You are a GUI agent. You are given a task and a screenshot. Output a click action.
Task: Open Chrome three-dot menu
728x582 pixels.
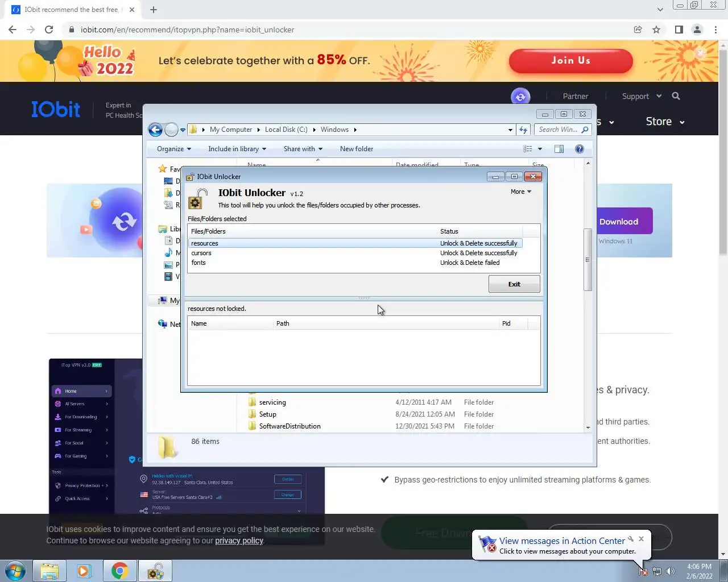[715, 30]
